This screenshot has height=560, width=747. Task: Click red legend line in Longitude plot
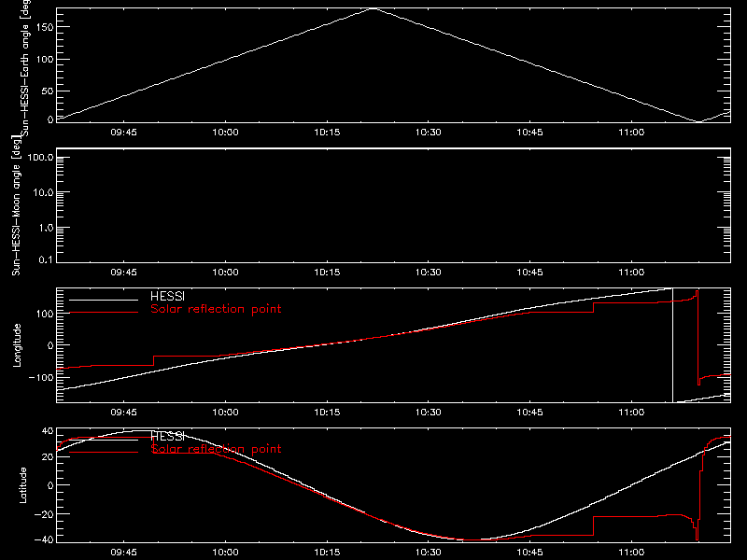[104, 313]
